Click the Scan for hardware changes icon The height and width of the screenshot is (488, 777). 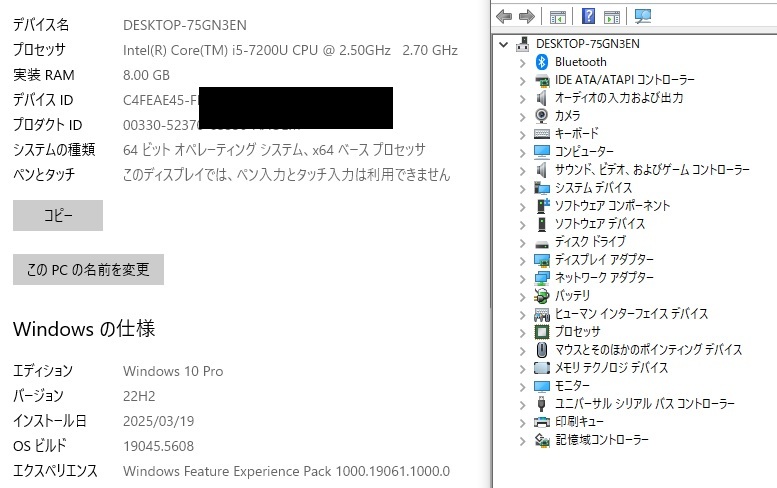pyautogui.click(x=643, y=16)
